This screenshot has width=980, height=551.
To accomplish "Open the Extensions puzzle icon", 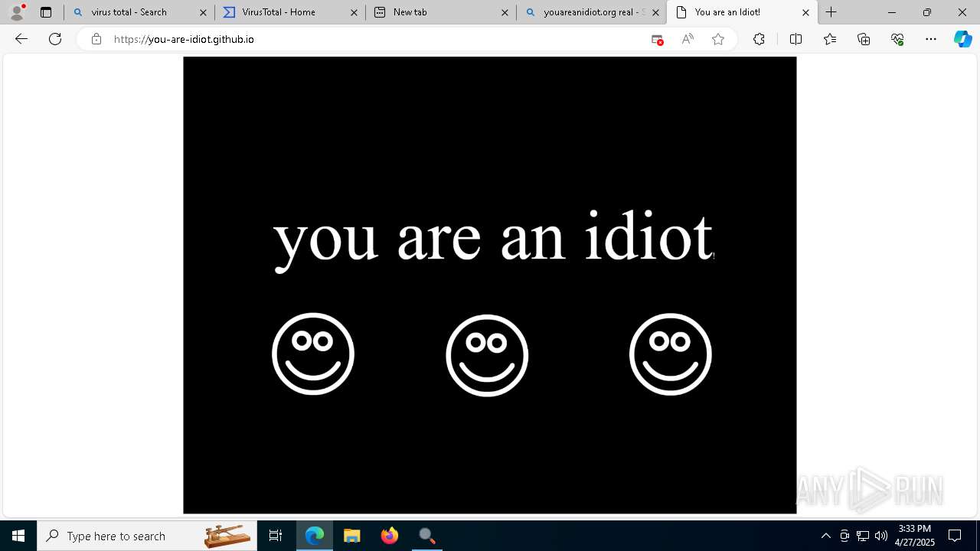I will (759, 39).
